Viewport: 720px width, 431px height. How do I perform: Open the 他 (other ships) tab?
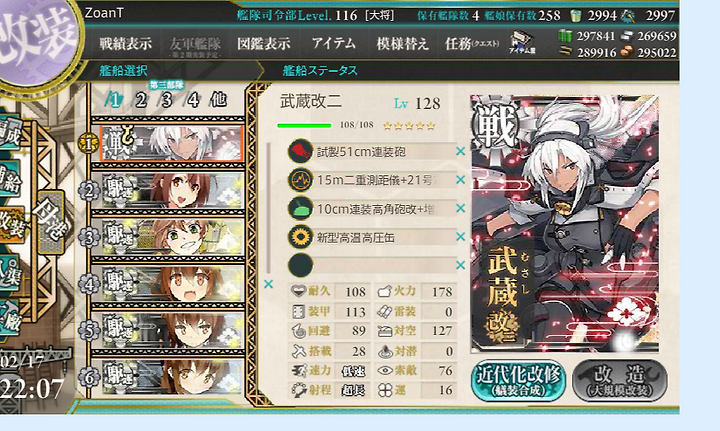[x=218, y=100]
